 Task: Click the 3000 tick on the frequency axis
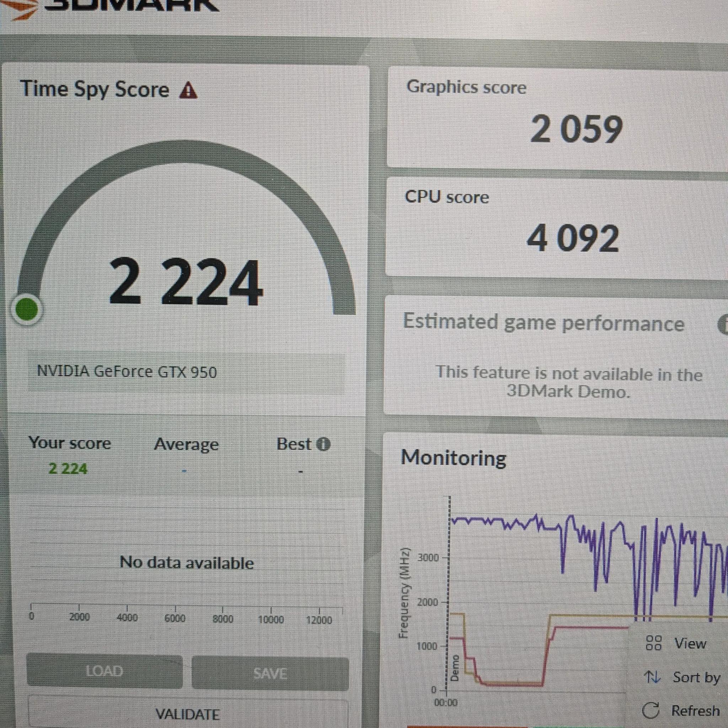coord(428,557)
